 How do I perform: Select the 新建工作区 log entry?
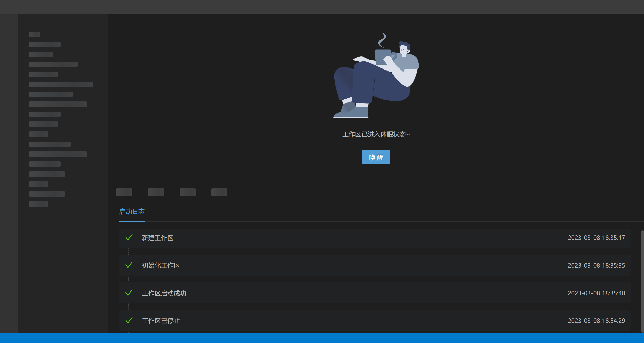[157, 238]
